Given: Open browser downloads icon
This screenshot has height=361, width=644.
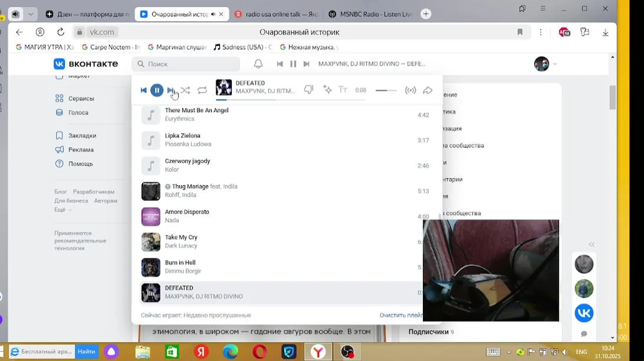Looking at the screenshot, I should 605,32.
